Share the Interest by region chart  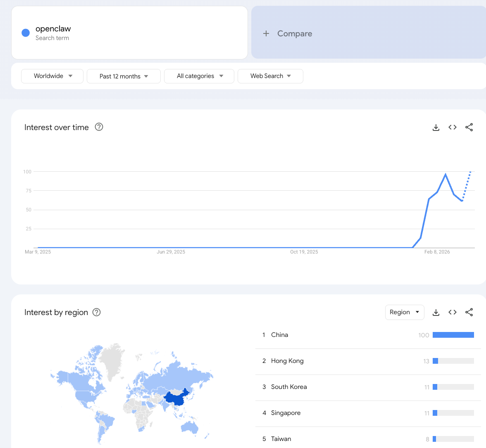pyautogui.click(x=469, y=312)
